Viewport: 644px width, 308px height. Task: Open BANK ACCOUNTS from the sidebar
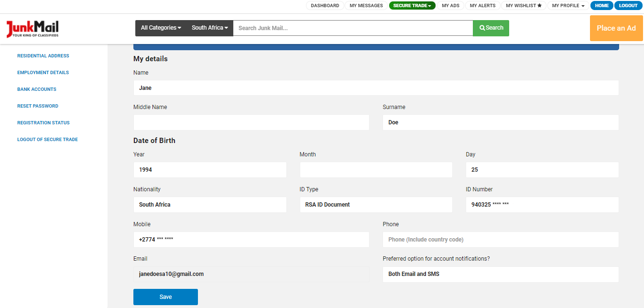(37, 89)
